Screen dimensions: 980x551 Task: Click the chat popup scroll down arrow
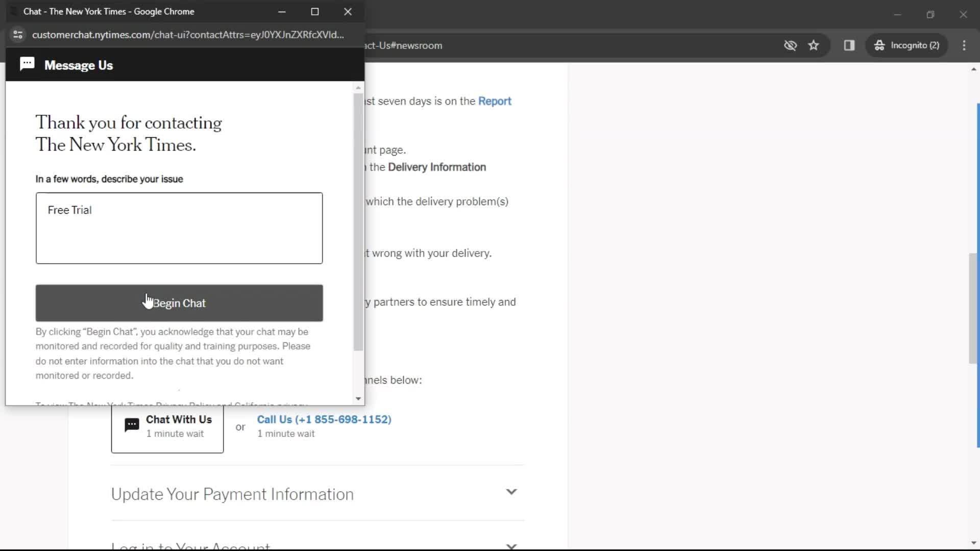[x=358, y=399]
